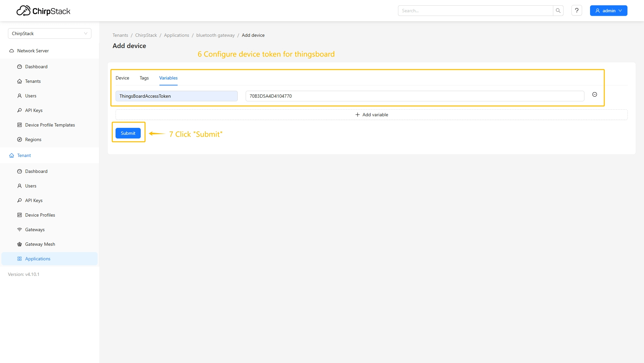
Task: Open Gateway Mesh from the sidebar
Action: pyautogui.click(x=40, y=244)
